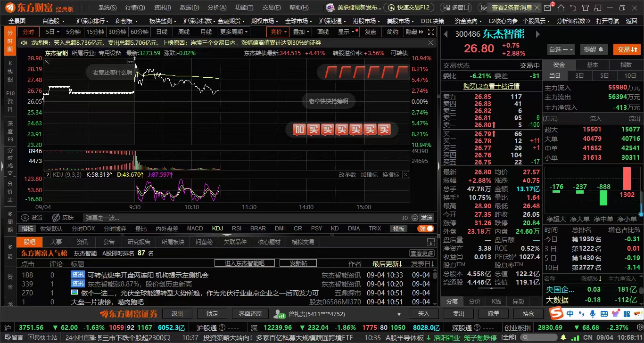Switch to the 公告 tab
The image size is (644, 343).
click(x=109, y=242)
